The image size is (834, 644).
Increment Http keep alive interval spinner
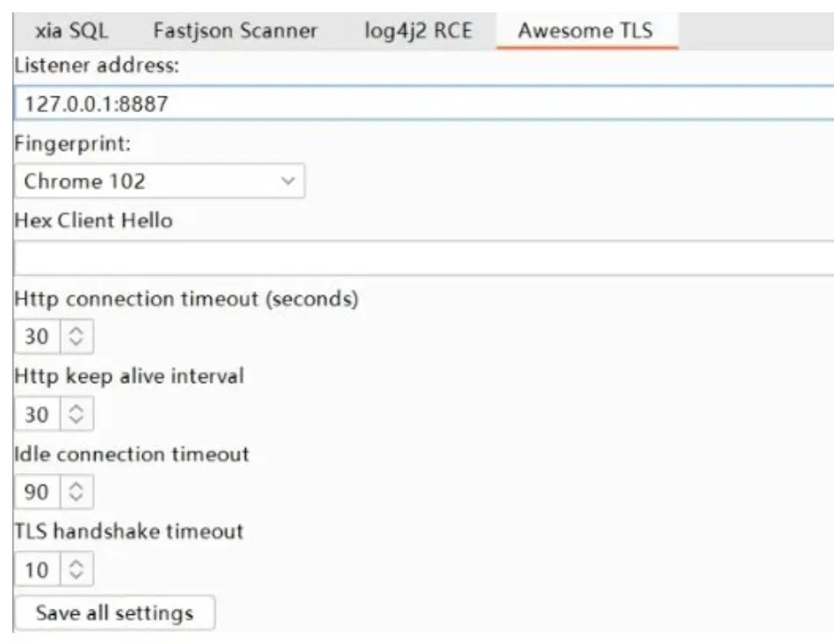tap(76, 409)
